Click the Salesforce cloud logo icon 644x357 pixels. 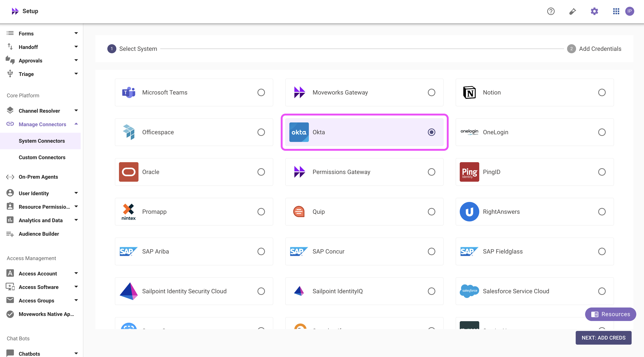469,291
